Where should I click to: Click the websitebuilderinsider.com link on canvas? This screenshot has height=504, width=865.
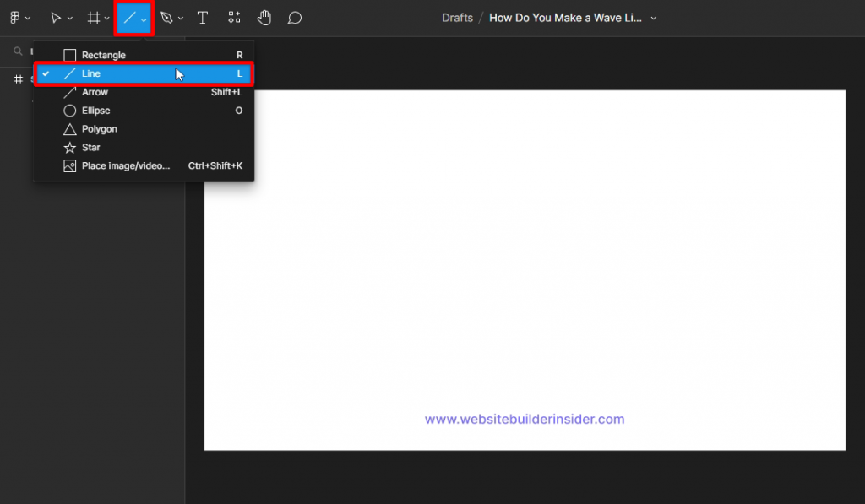(x=525, y=419)
